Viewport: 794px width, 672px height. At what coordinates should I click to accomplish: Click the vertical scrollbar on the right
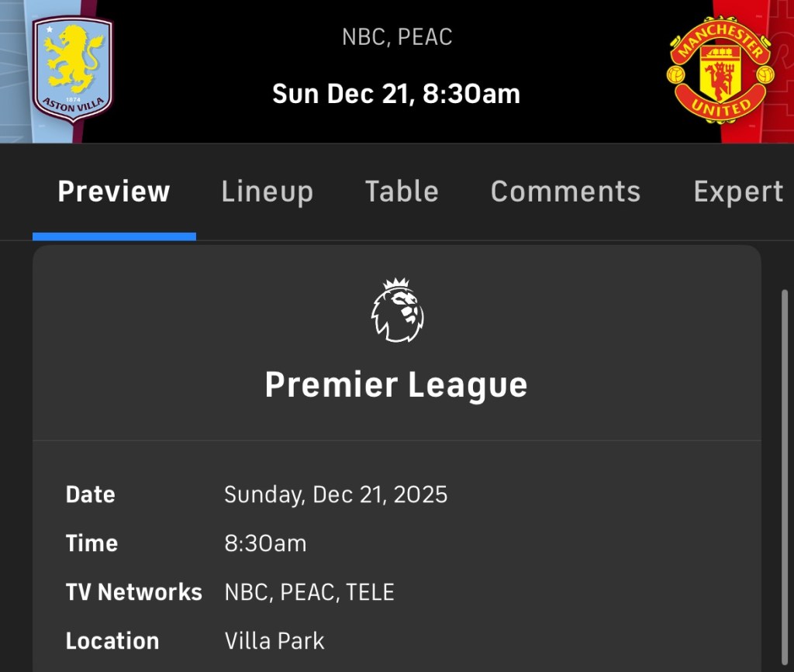[784, 465]
